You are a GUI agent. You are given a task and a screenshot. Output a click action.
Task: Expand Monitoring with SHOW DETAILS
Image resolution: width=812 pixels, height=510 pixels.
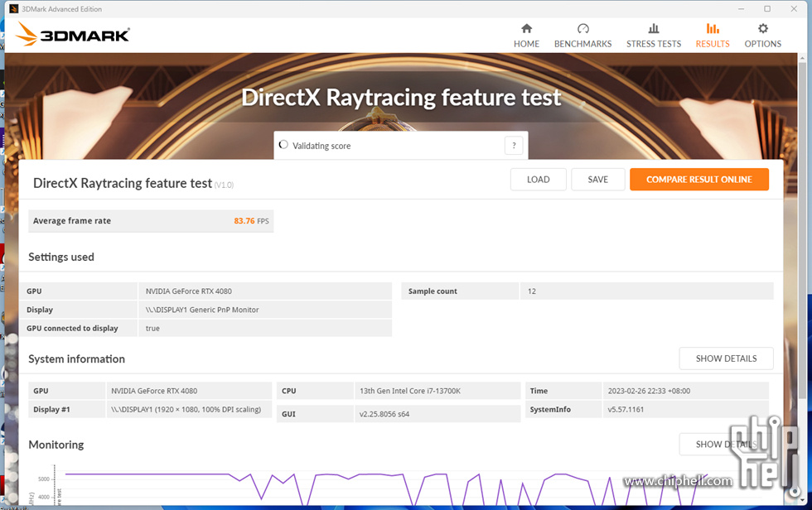[x=726, y=445]
